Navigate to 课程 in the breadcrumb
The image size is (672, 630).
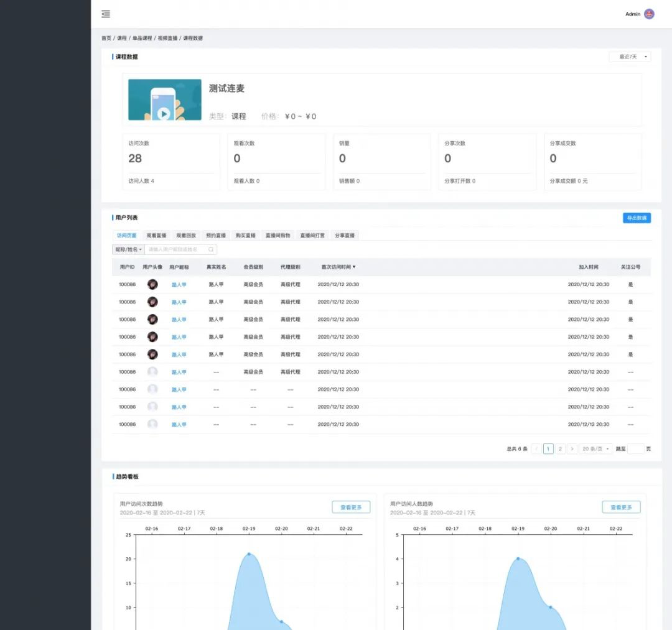tap(122, 38)
